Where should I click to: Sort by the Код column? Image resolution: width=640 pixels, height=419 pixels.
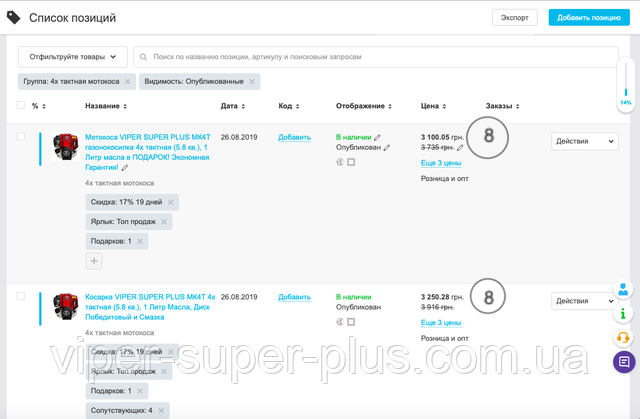[289, 106]
